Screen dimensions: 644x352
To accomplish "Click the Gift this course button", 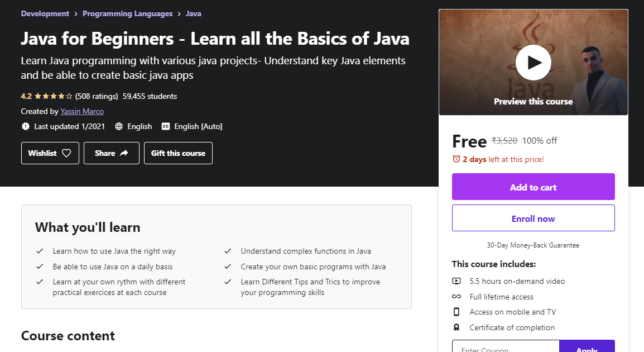I will coord(178,153).
